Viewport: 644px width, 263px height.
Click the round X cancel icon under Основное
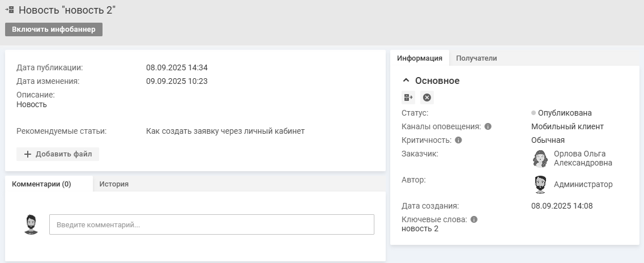point(427,97)
